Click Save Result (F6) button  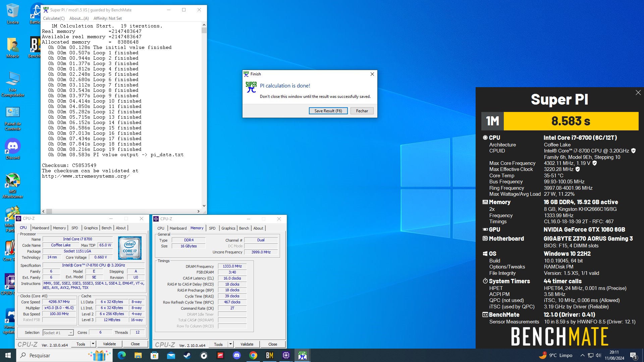coord(328,111)
